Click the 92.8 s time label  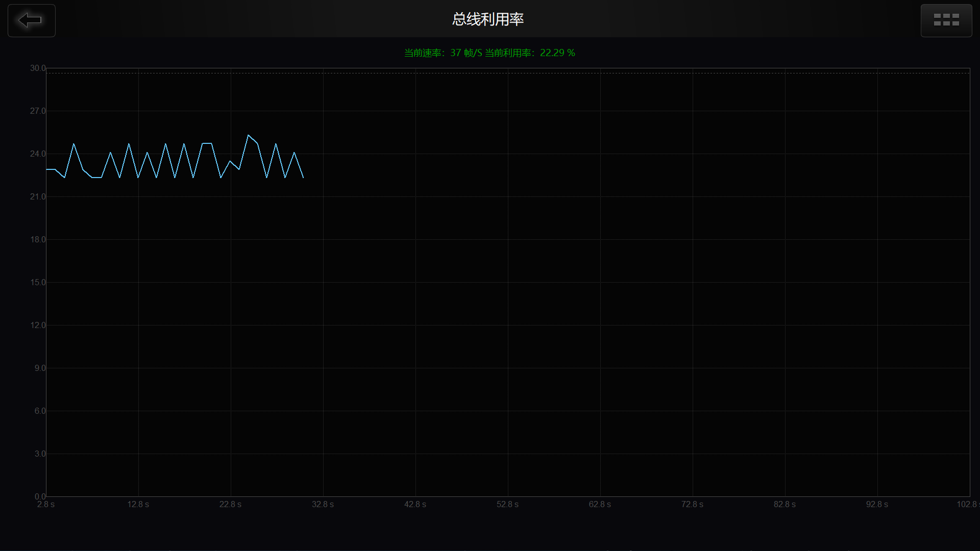click(877, 504)
